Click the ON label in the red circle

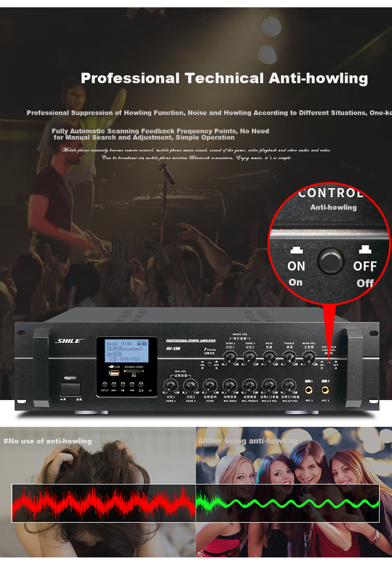point(296,266)
